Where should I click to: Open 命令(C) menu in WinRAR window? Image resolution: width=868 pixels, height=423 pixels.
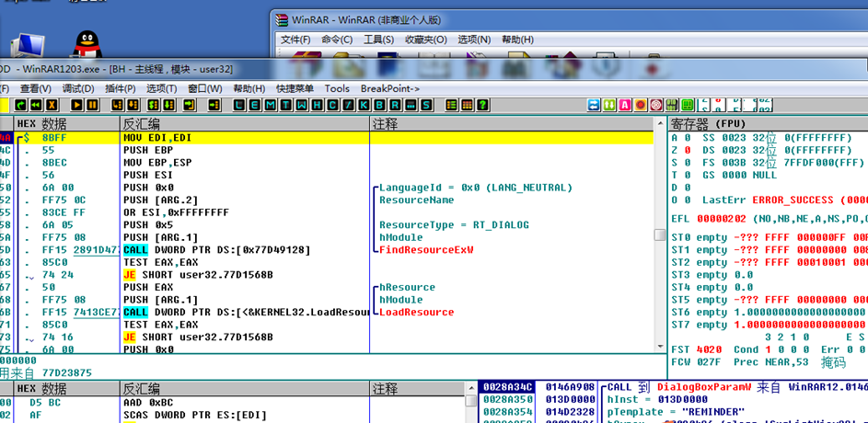click(337, 40)
